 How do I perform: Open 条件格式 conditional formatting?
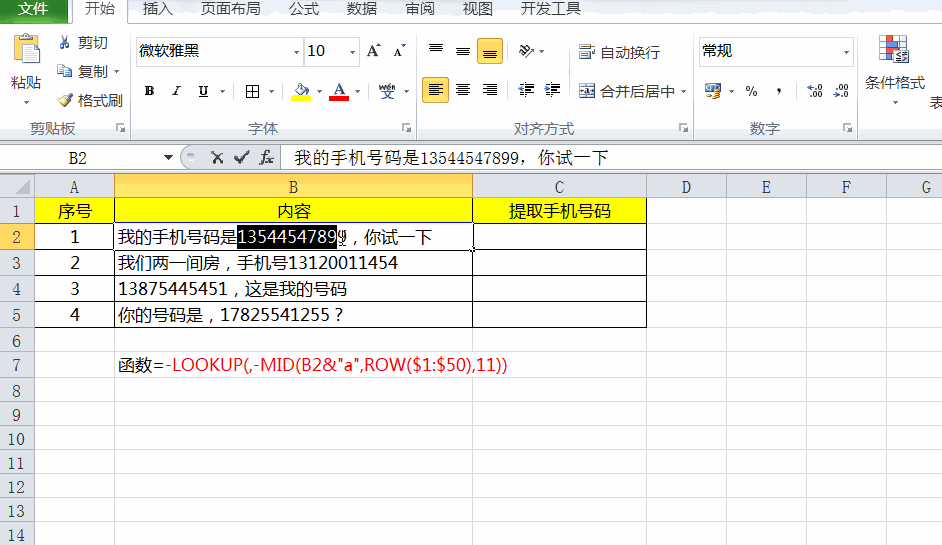pos(895,69)
